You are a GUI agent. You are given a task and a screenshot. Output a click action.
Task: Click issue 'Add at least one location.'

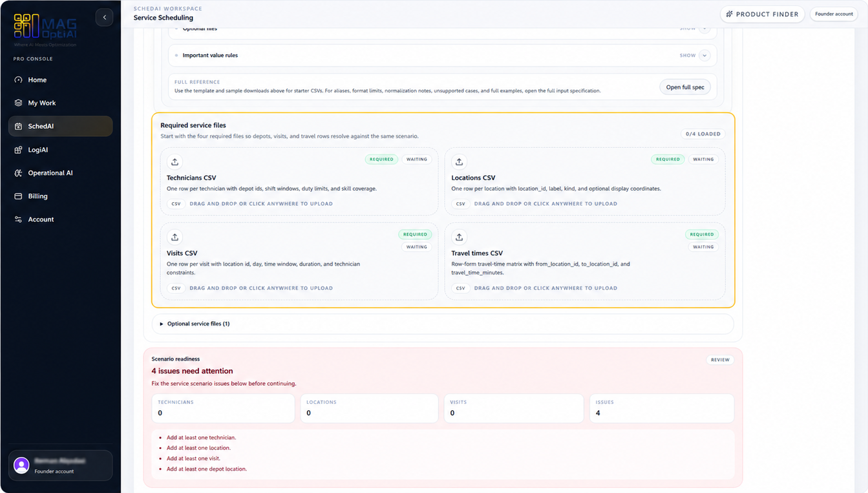(x=198, y=448)
